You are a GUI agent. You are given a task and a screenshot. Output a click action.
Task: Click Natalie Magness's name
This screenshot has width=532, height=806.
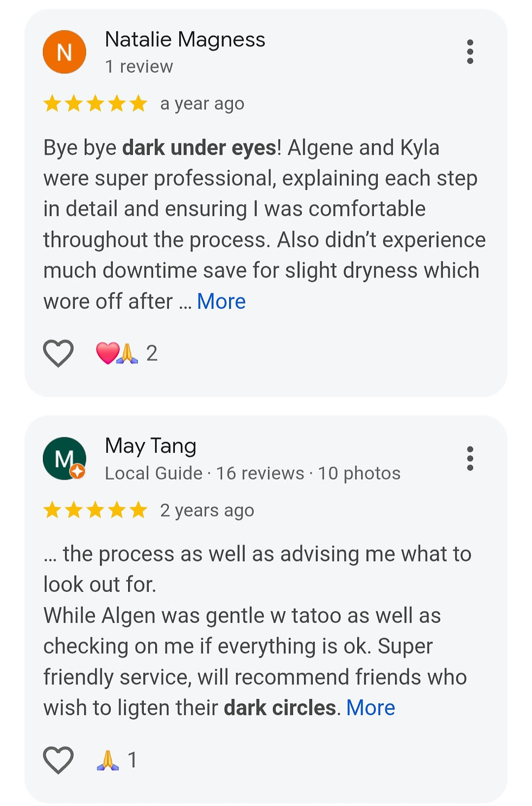(x=185, y=39)
